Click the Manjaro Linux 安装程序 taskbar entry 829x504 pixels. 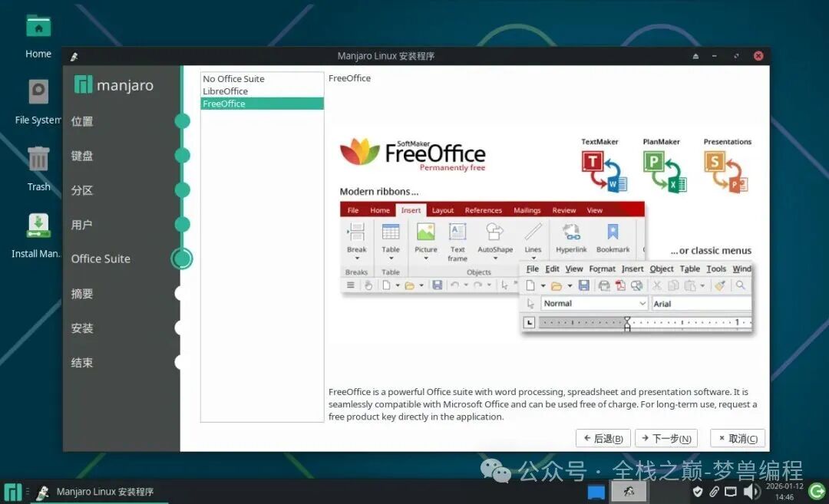pyautogui.click(x=100, y=492)
